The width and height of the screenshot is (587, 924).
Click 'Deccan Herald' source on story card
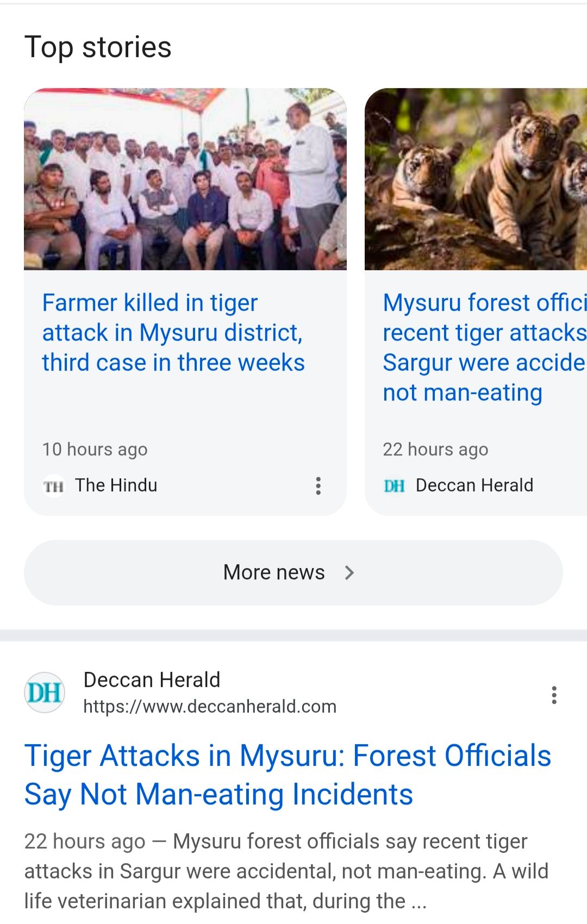point(474,485)
